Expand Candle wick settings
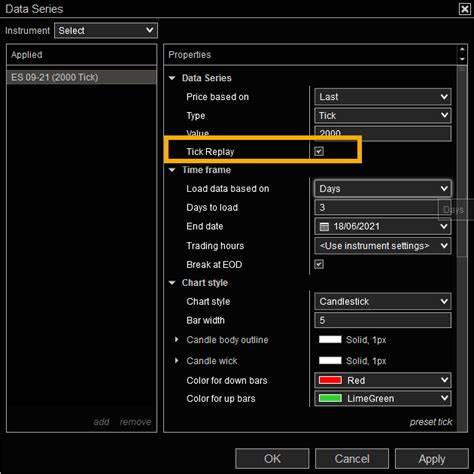Screen dimensions: 474x474 click(x=177, y=361)
